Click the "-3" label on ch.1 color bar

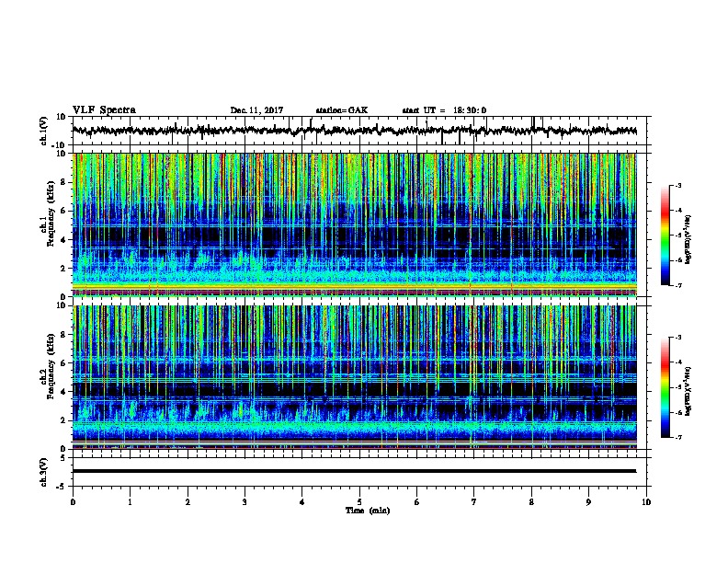tap(677, 185)
